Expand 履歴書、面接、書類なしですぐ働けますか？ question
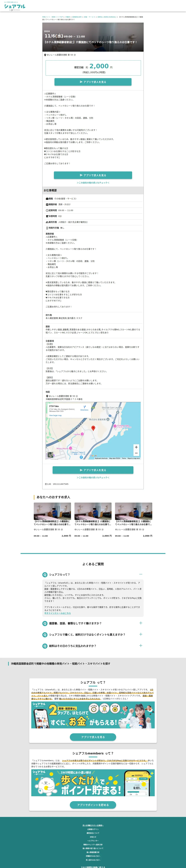The height and width of the screenshot is (868, 186). click(x=141, y=623)
